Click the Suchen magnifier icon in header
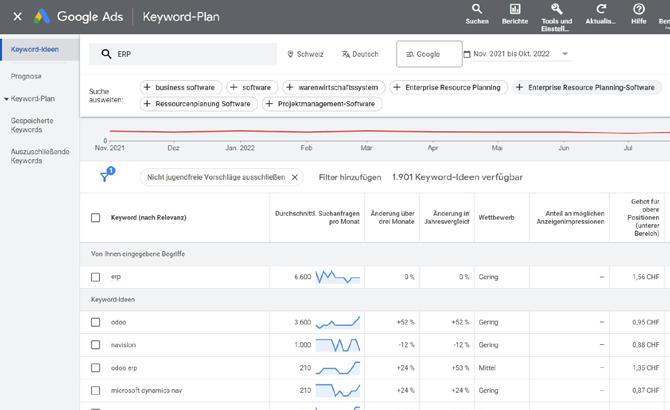670x410 pixels. [477, 9]
